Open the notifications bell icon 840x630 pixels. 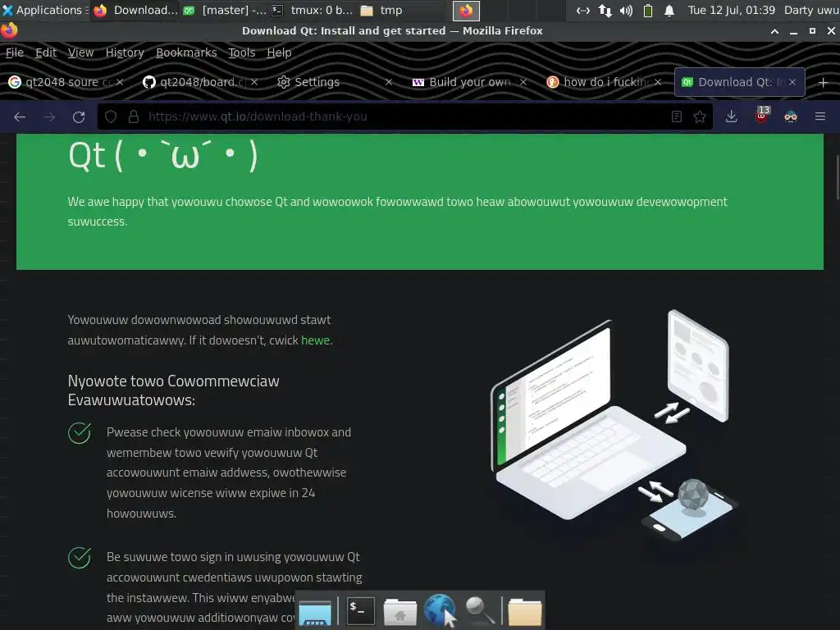pyautogui.click(x=669, y=10)
